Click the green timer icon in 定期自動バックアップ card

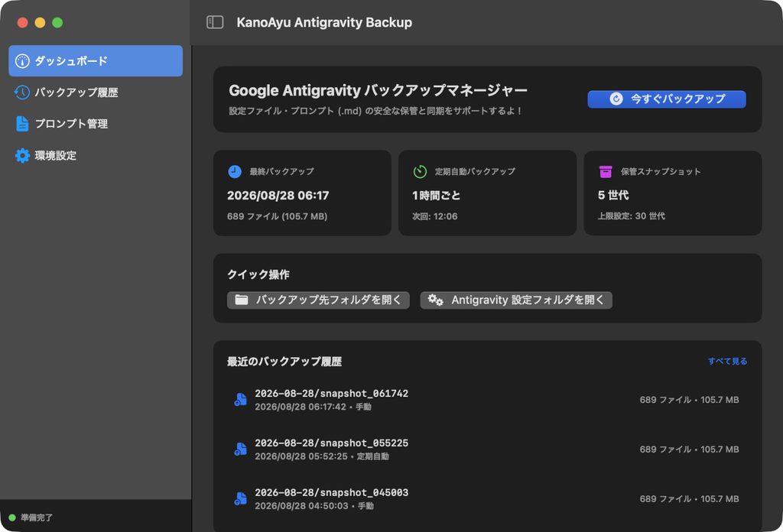point(420,172)
